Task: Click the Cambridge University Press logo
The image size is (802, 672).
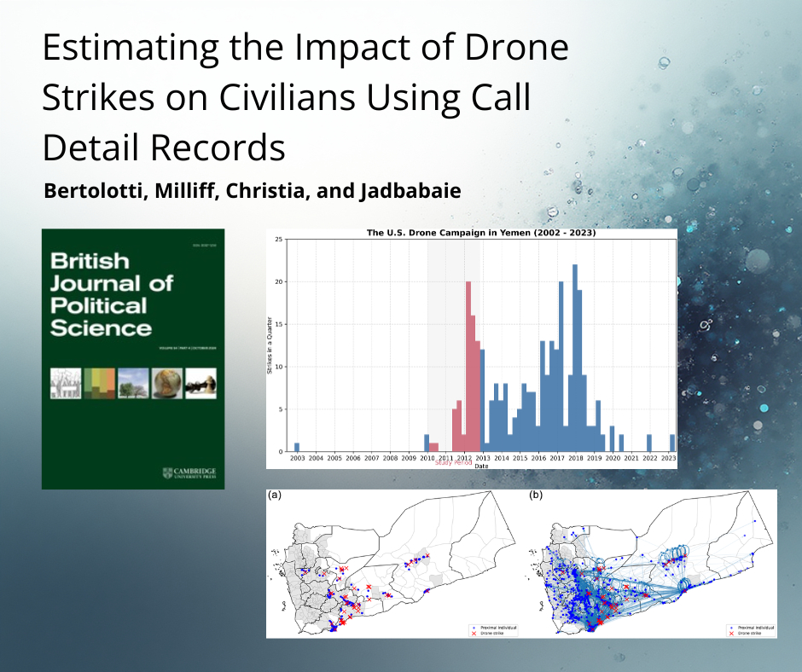Action: point(188,473)
